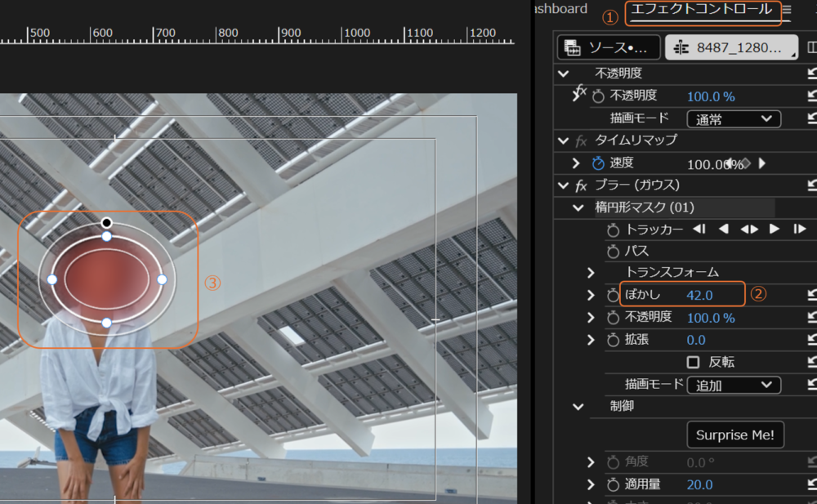Viewport: 817px width, 504px height.
Task: Toggle the stopwatch for 適用量
Action: [614, 484]
